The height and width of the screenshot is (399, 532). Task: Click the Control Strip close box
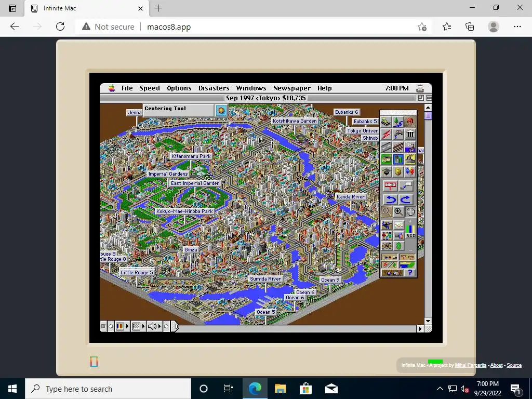coord(103,326)
